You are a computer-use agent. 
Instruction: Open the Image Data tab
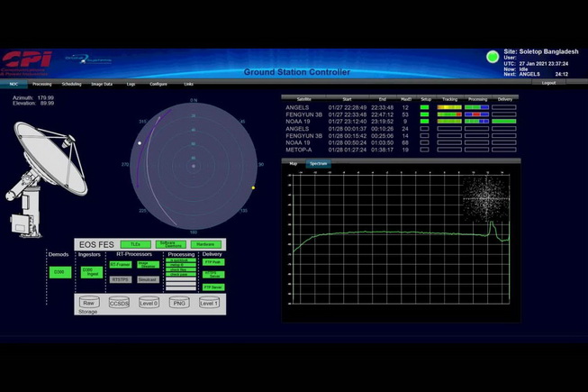(102, 84)
